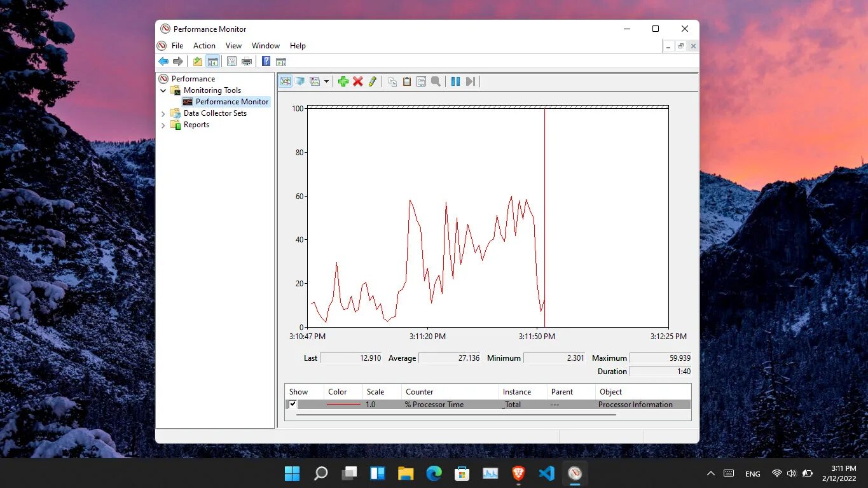Select the Add Counter tool
The width and height of the screenshot is (868, 488).
coord(343,81)
